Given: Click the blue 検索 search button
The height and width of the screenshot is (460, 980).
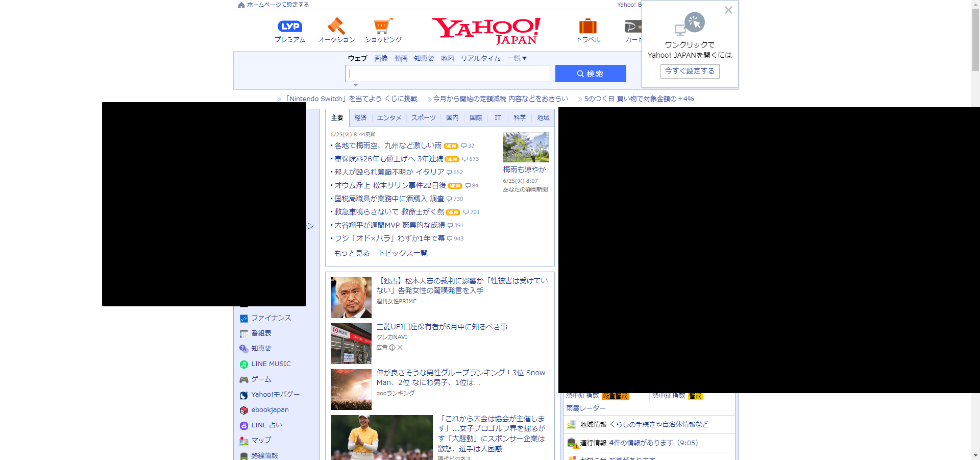Looking at the screenshot, I should click(591, 74).
